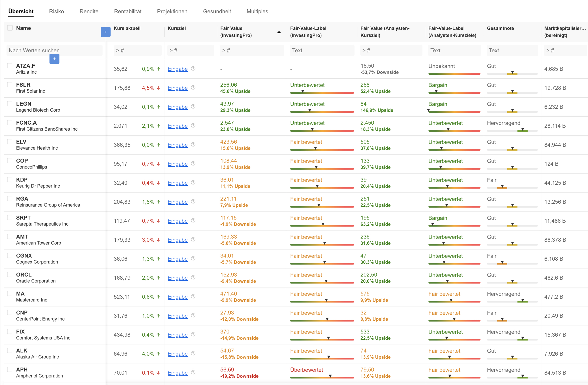588x385 pixels.
Task: Sort by Marktkapitalisierung (bereinigt) header
Action: point(565,32)
